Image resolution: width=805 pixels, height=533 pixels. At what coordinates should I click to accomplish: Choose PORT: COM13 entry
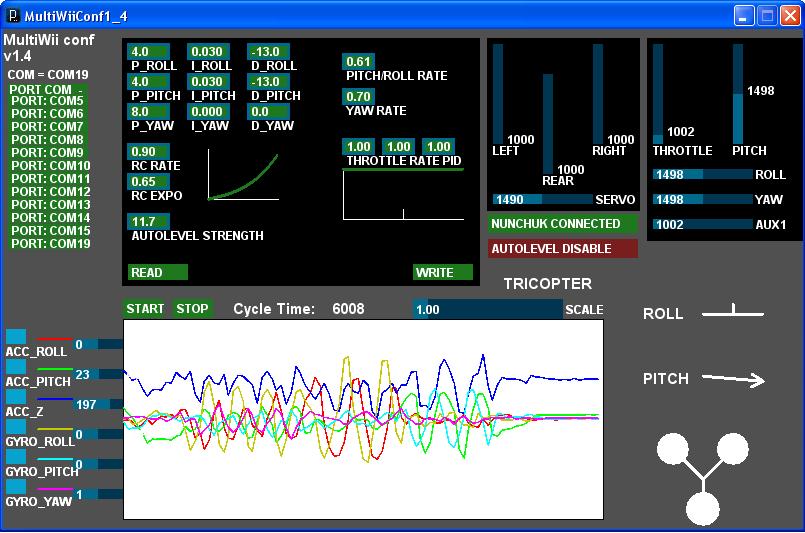50,204
